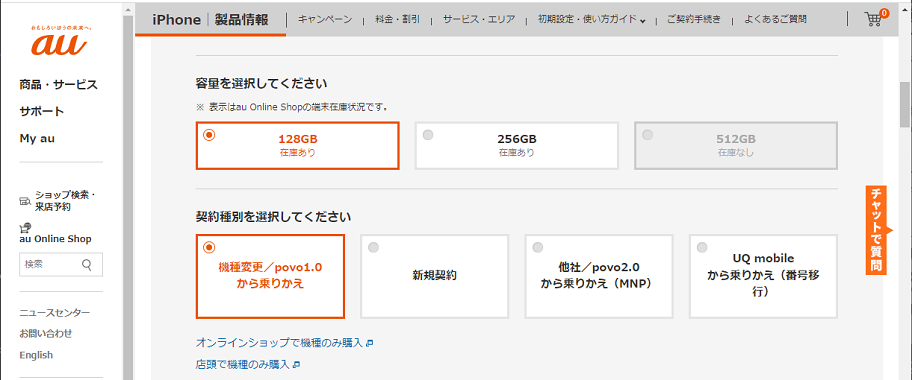Open the 製品情報 tab

point(241,19)
